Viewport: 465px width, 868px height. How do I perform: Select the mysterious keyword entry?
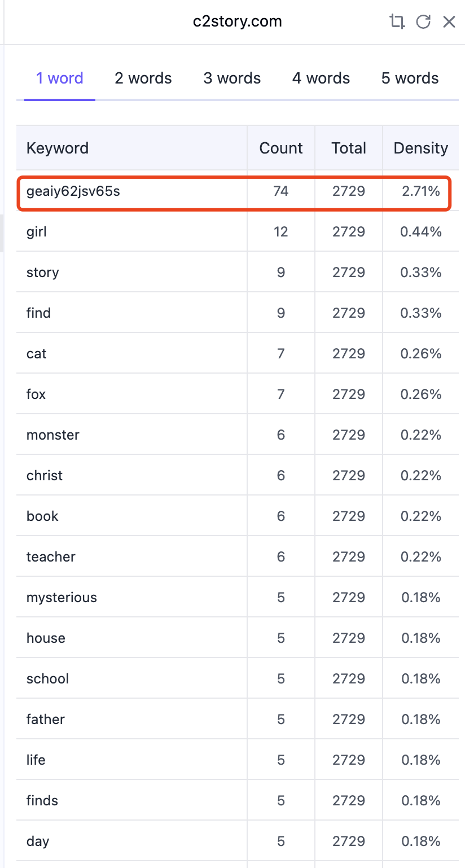coord(238,597)
